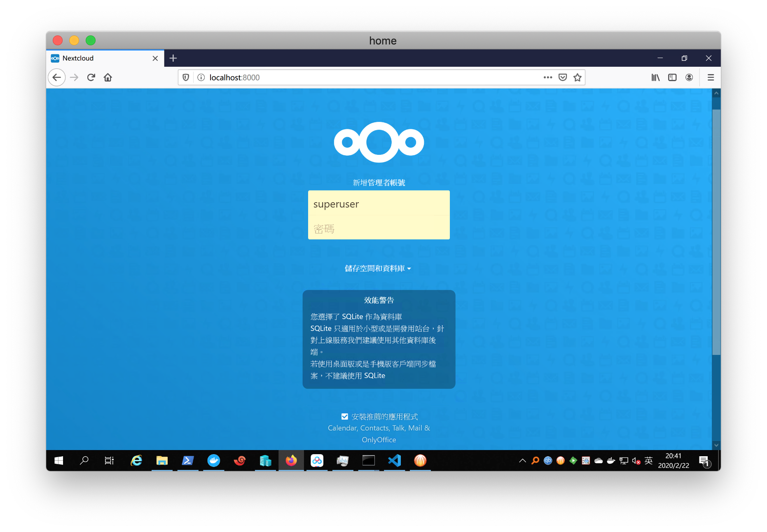Go back with the browser back arrow
The height and width of the screenshot is (532, 767).
pyautogui.click(x=57, y=77)
